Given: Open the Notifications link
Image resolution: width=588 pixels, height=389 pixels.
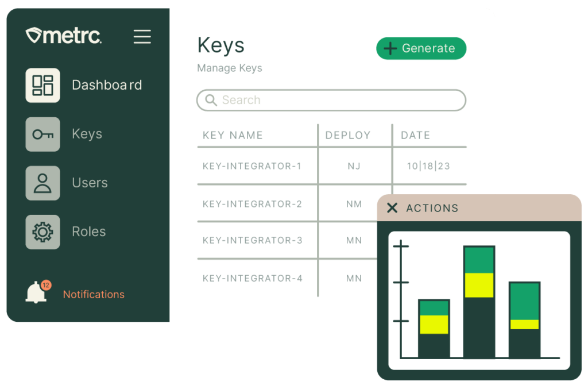Looking at the screenshot, I should (x=94, y=294).
